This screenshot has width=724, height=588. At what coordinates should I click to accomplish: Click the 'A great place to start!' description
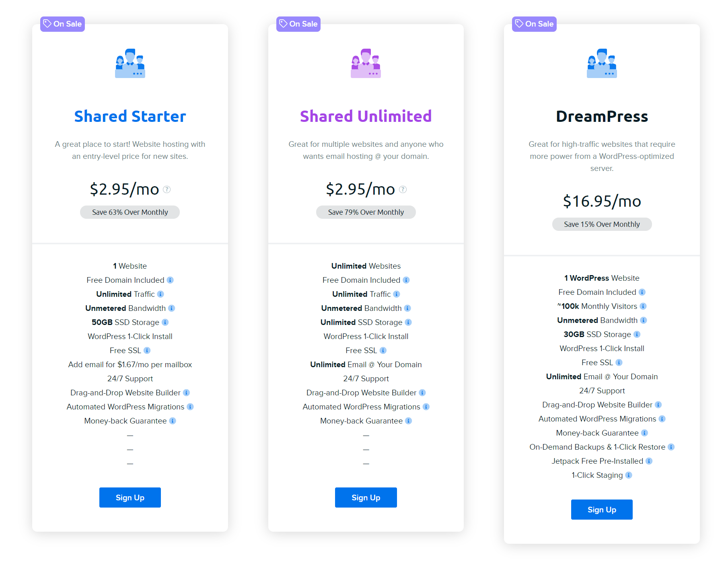(x=130, y=150)
